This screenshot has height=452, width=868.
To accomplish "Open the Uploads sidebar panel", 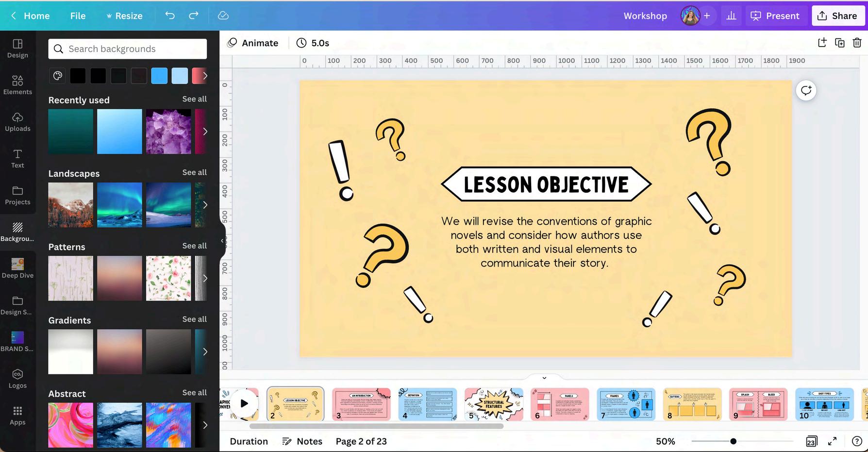I will click(17, 122).
